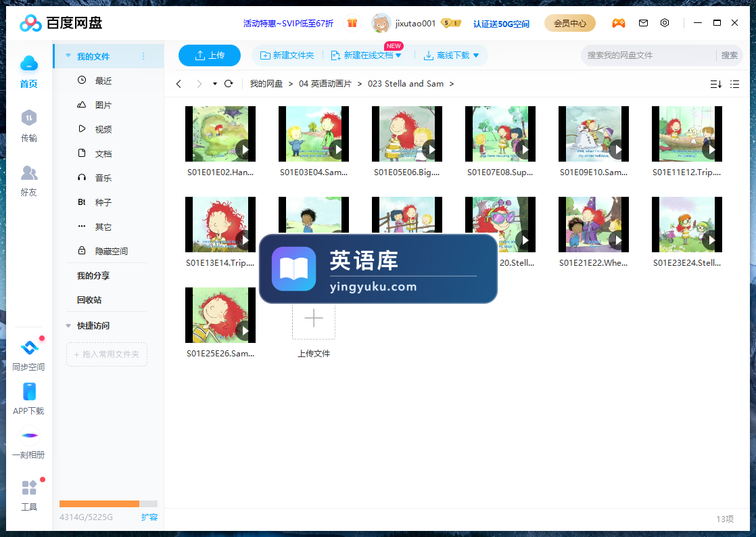Go to 我的网盘 breadcrumb
Screen dimensions: 756x537
coord(266,84)
